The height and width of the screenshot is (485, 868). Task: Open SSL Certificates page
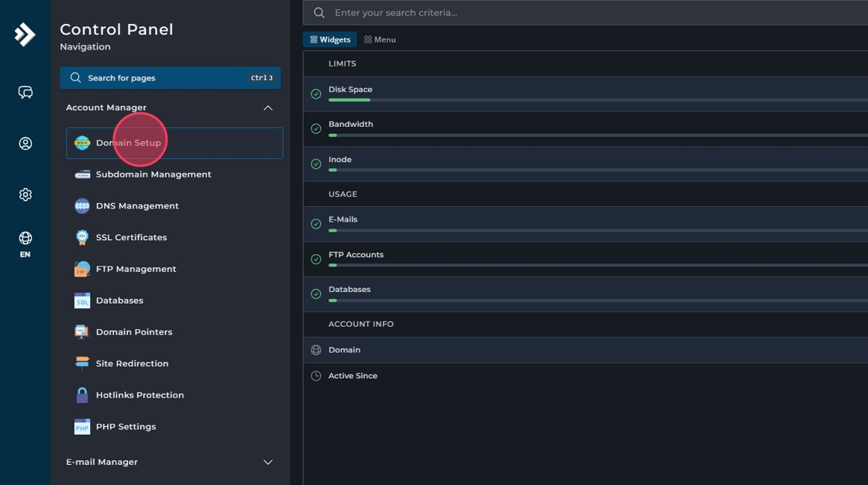tap(131, 238)
